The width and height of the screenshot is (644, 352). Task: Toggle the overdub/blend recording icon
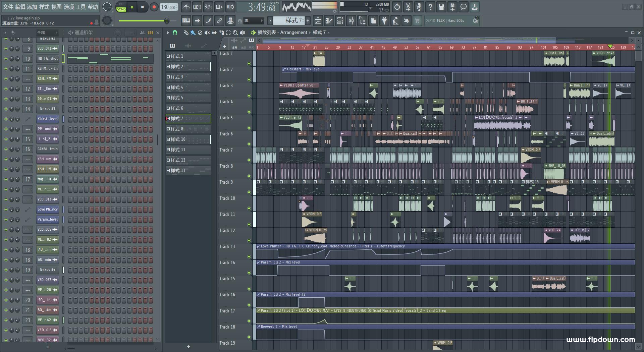219,7
